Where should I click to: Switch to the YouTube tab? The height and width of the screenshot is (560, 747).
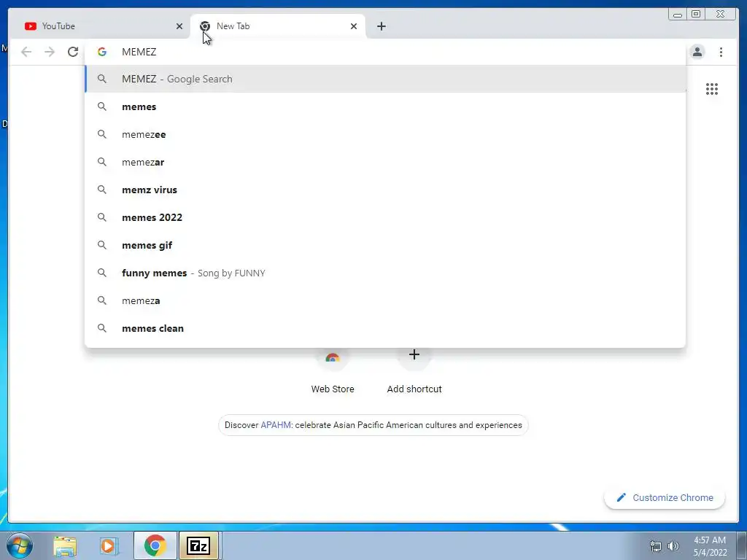click(x=99, y=26)
